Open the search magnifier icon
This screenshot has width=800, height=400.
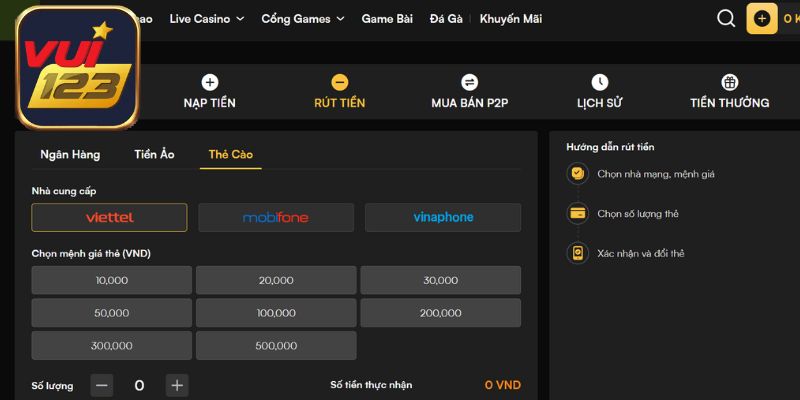coord(727,19)
